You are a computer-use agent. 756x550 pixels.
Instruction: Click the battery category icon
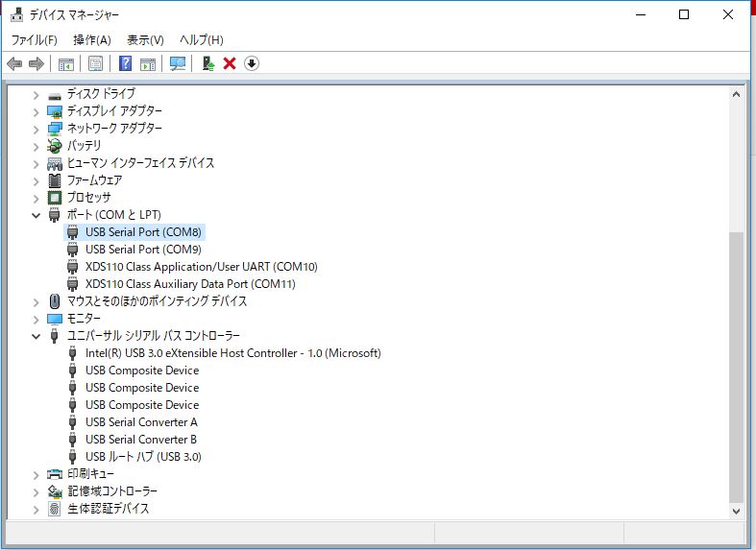click(x=55, y=146)
